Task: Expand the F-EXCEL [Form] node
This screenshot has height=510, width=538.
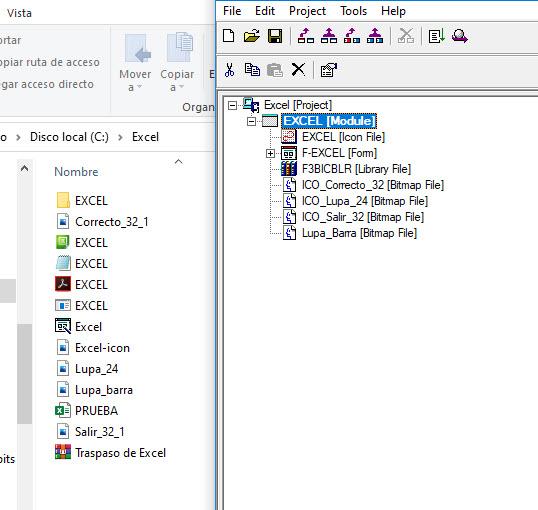Action: click(x=270, y=153)
